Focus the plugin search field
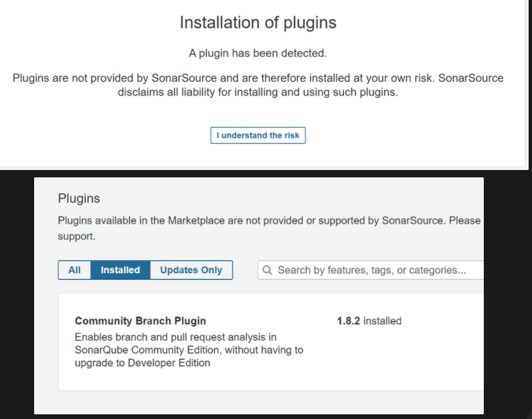This screenshot has height=419, width=532. (x=371, y=270)
